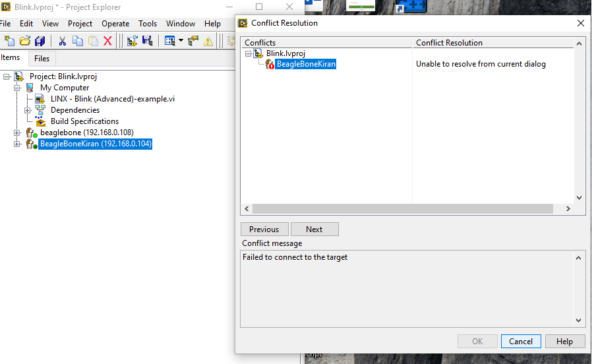This screenshot has height=364, width=596.
Task: Click the Paste clipboard icon
Action: click(93, 41)
